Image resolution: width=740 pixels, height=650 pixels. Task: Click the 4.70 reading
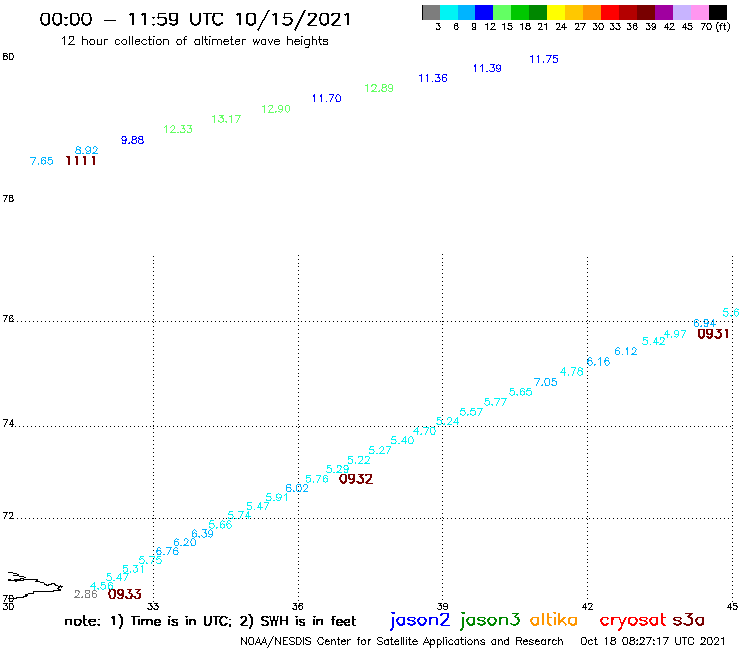pos(424,431)
